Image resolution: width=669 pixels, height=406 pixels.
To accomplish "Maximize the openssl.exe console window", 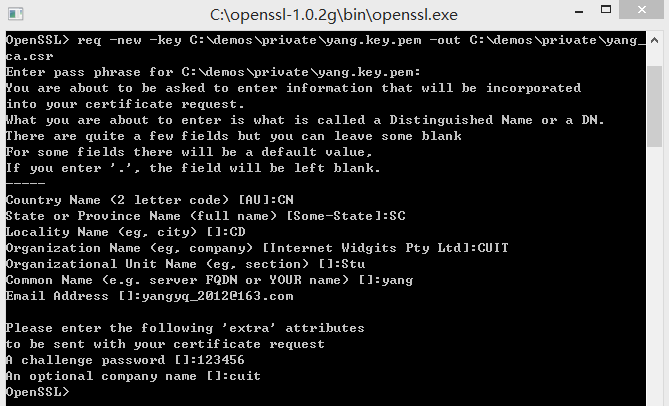I will coord(606,10).
